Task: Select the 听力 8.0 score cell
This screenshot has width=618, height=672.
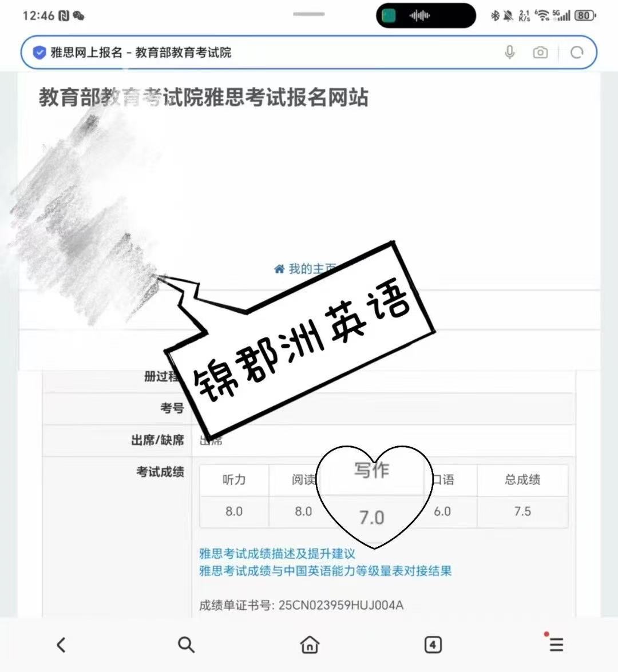Action: pos(234,511)
